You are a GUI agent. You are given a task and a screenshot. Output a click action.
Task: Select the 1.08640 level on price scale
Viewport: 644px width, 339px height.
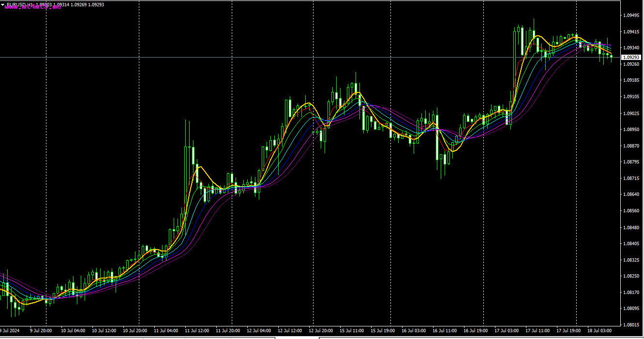pyautogui.click(x=631, y=194)
